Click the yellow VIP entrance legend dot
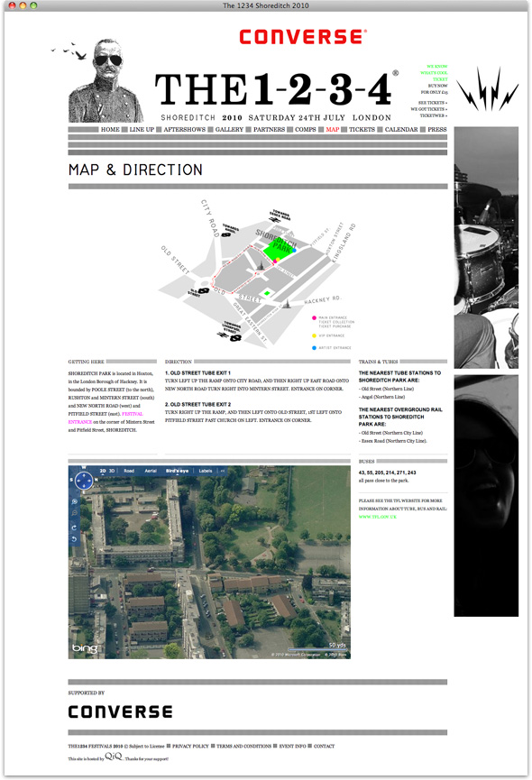 coord(314,335)
